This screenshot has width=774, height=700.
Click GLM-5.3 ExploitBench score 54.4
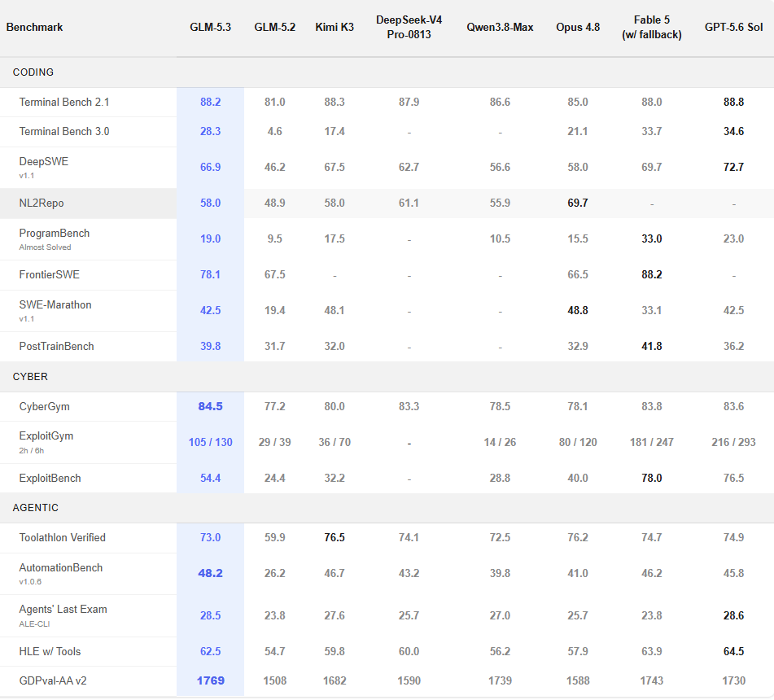(x=210, y=478)
